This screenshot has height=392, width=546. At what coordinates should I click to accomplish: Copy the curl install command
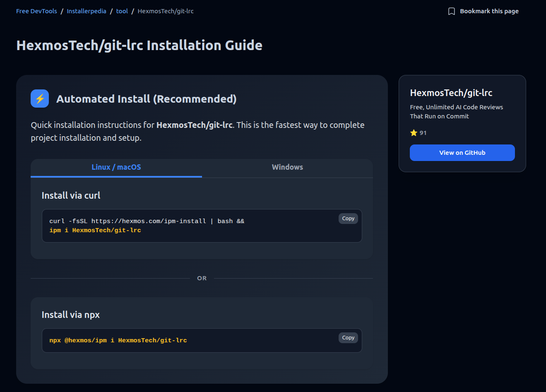(348, 219)
